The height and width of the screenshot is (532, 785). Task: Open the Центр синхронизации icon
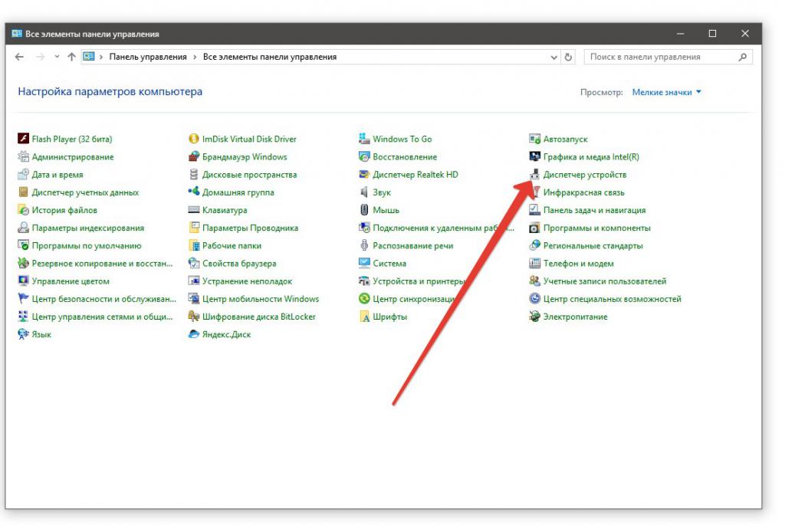(364, 299)
